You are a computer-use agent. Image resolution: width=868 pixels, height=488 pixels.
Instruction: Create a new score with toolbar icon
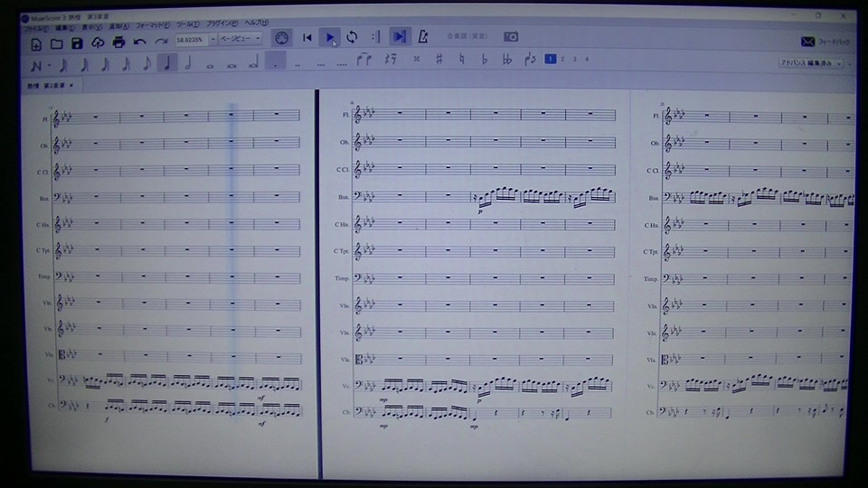[x=36, y=44]
